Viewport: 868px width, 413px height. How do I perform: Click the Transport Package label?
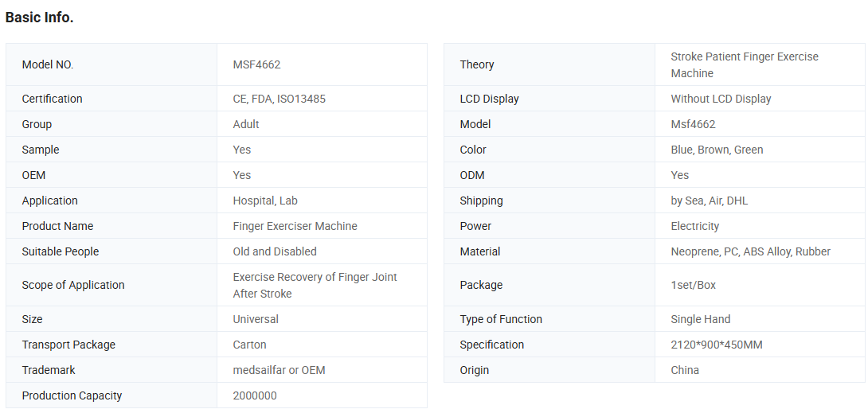click(68, 345)
